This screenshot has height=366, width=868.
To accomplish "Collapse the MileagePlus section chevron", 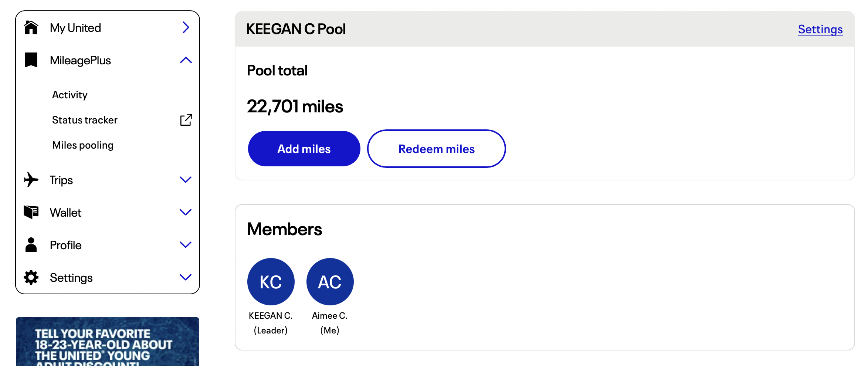I will (x=186, y=60).
